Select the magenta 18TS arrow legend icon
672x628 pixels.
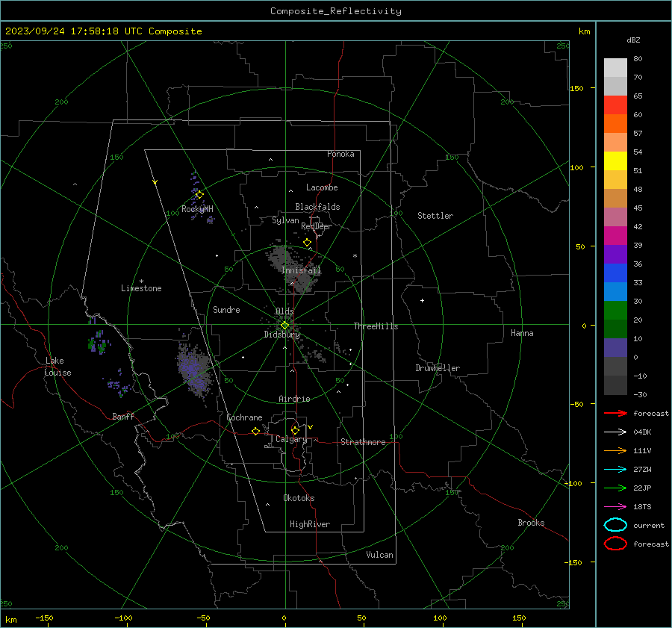point(615,507)
